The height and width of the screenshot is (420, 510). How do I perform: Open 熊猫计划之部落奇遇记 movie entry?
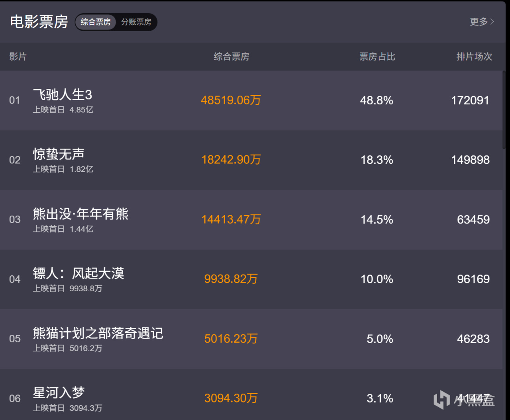tap(98, 333)
